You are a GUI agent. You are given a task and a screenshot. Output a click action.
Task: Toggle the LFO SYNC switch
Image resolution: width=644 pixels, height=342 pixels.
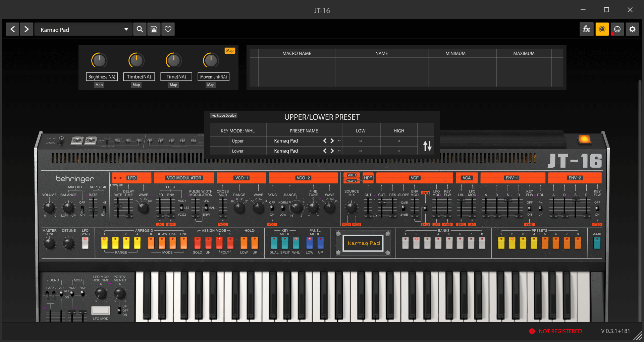[85, 243]
